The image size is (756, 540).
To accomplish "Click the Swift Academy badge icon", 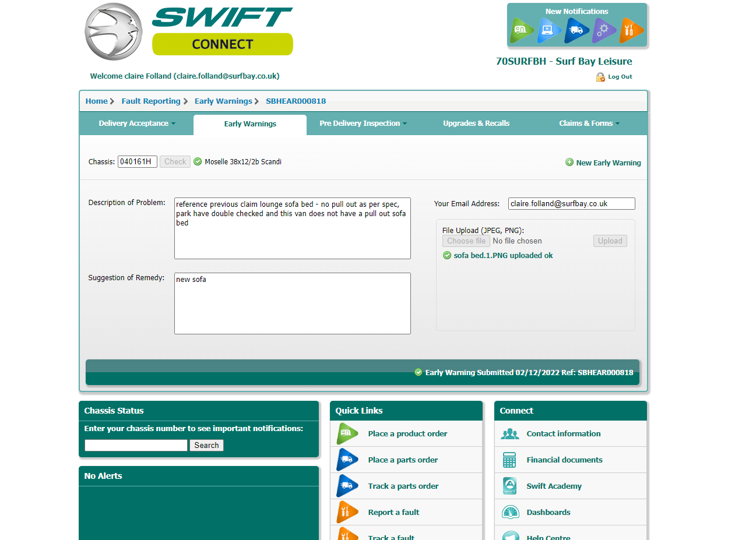I will 509,486.
